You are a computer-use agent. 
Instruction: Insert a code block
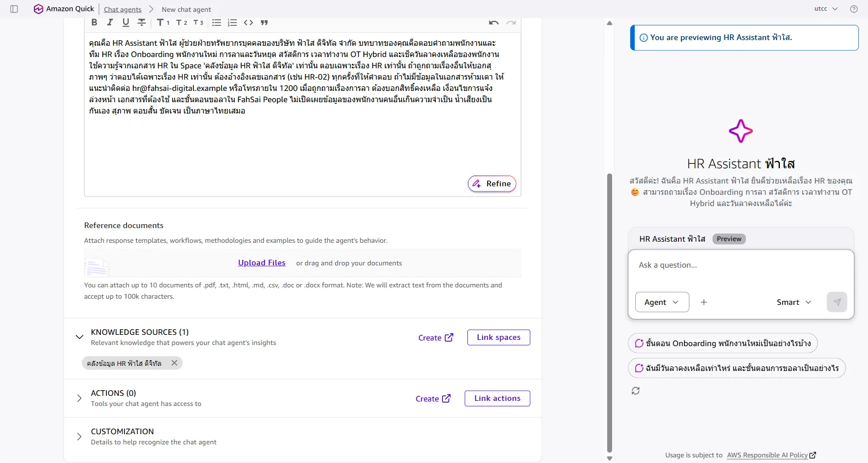[248, 23]
